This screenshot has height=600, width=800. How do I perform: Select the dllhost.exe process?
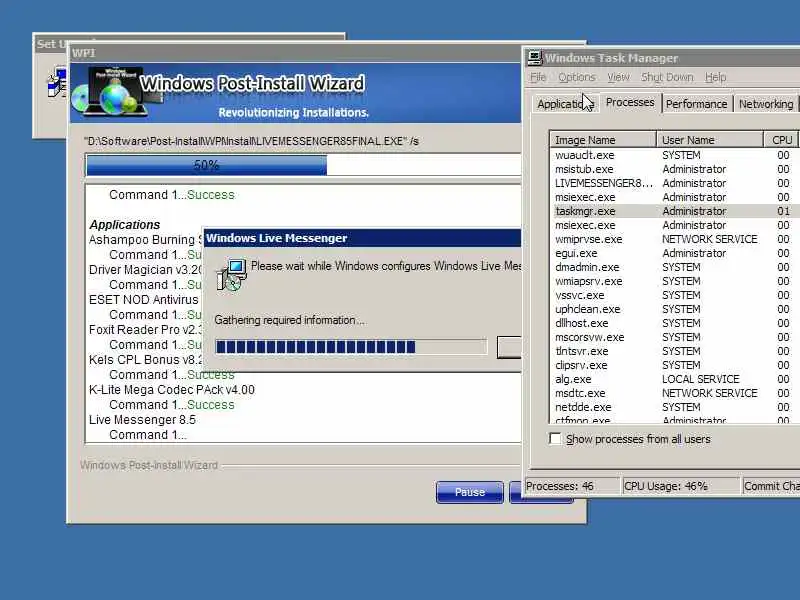pos(673,323)
